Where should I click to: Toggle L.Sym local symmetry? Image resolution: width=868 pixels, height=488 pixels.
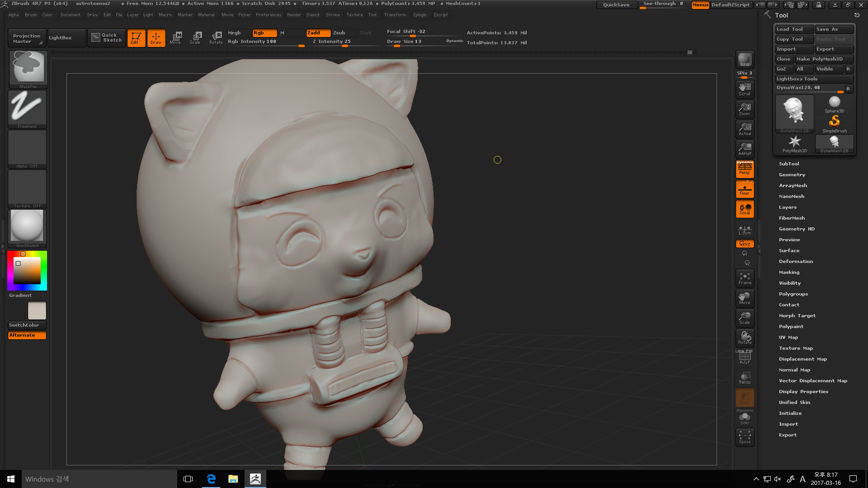[745, 230]
